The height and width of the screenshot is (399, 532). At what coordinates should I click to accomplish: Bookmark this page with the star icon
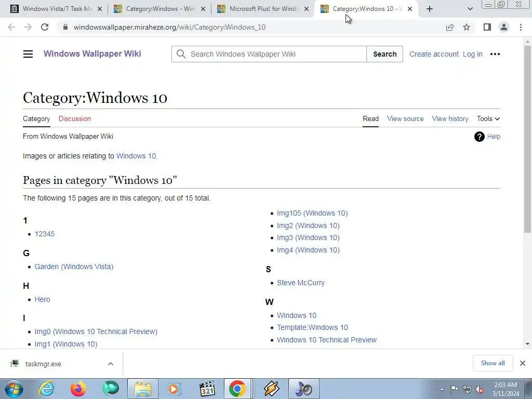[467, 27]
